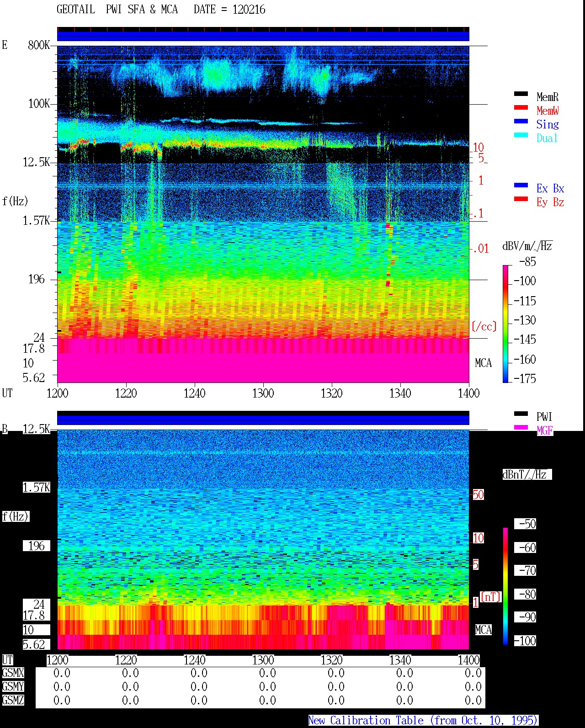The width and height of the screenshot is (585, 728).
Task: Click the red [/cc] density unit label
Action: 484,326
